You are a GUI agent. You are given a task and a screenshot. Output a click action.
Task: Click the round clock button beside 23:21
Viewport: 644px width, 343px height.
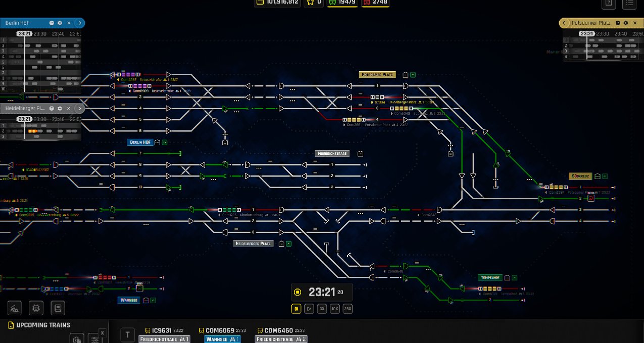point(298,292)
